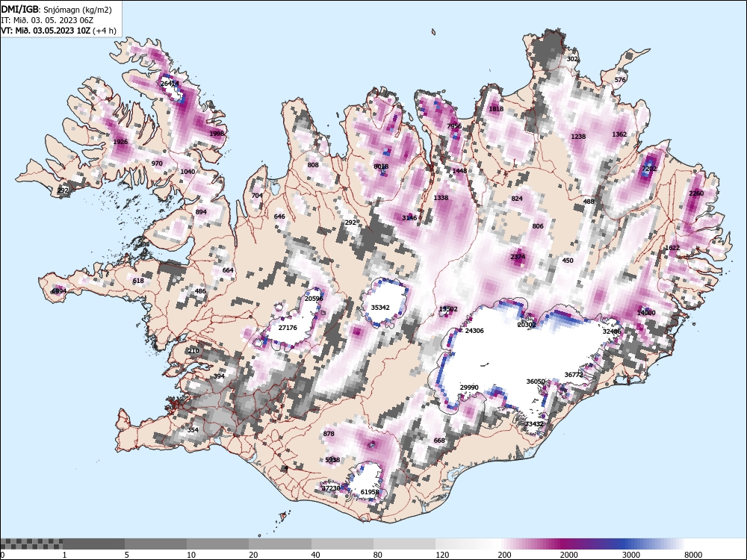Click the glacier value 27176
The width and height of the screenshot is (747, 560).
(288, 328)
